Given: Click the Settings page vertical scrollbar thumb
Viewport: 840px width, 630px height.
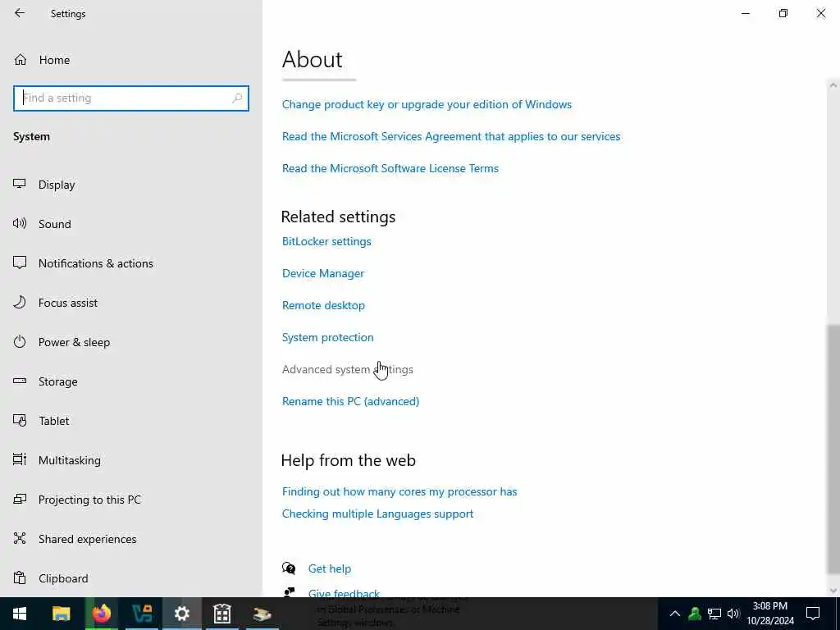Looking at the screenshot, I should click(x=833, y=449).
